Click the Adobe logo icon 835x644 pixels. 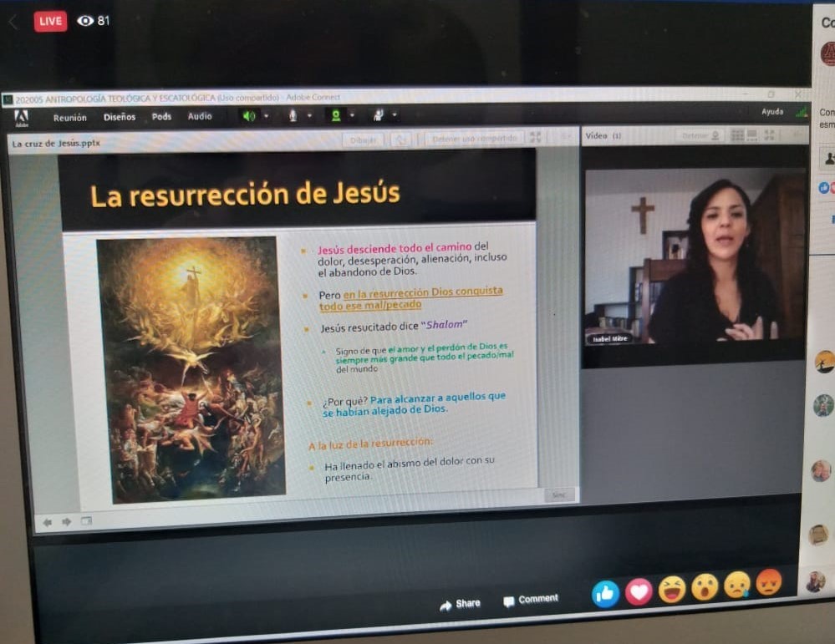[21, 118]
